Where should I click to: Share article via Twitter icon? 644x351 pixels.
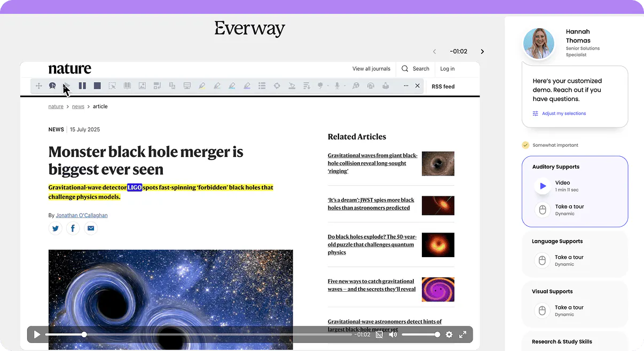pyautogui.click(x=56, y=229)
